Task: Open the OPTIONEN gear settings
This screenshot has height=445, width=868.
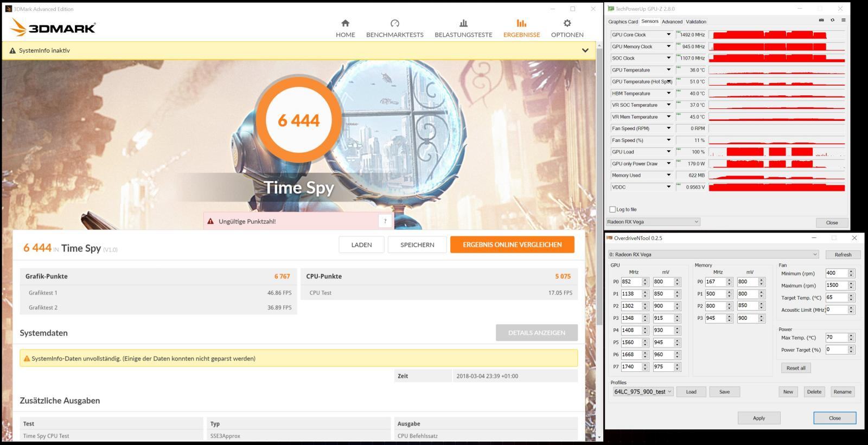Action: [x=567, y=23]
